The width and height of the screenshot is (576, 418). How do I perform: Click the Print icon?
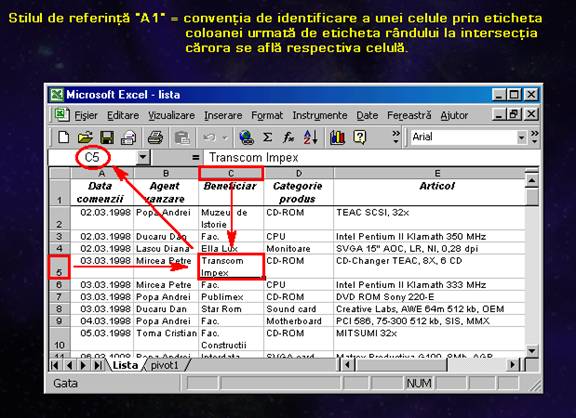click(155, 138)
